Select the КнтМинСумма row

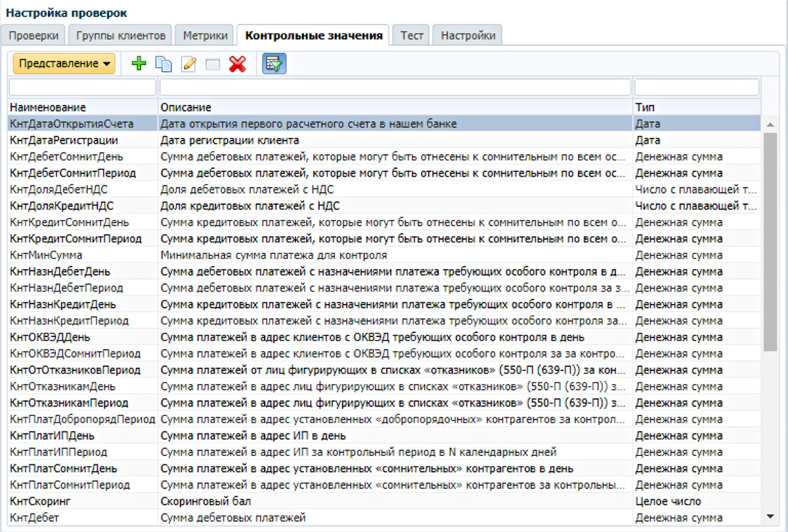tap(46, 255)
